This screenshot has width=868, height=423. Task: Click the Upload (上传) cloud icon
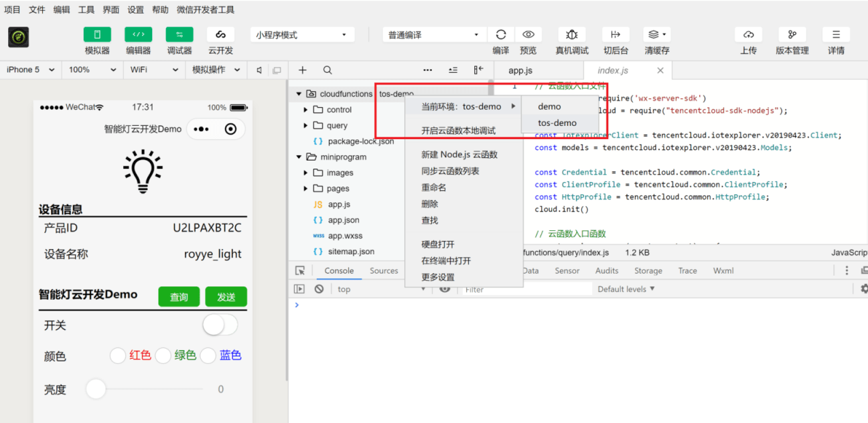pos(749,35)
